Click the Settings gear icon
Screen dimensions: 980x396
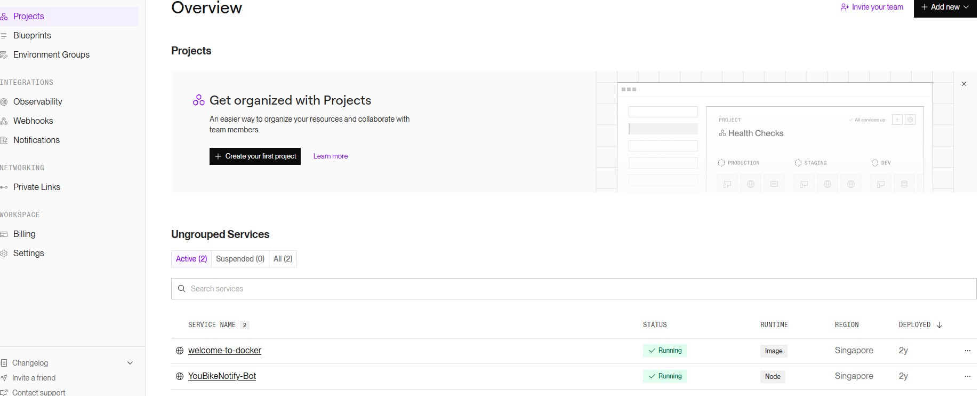[x=4, y=254]
